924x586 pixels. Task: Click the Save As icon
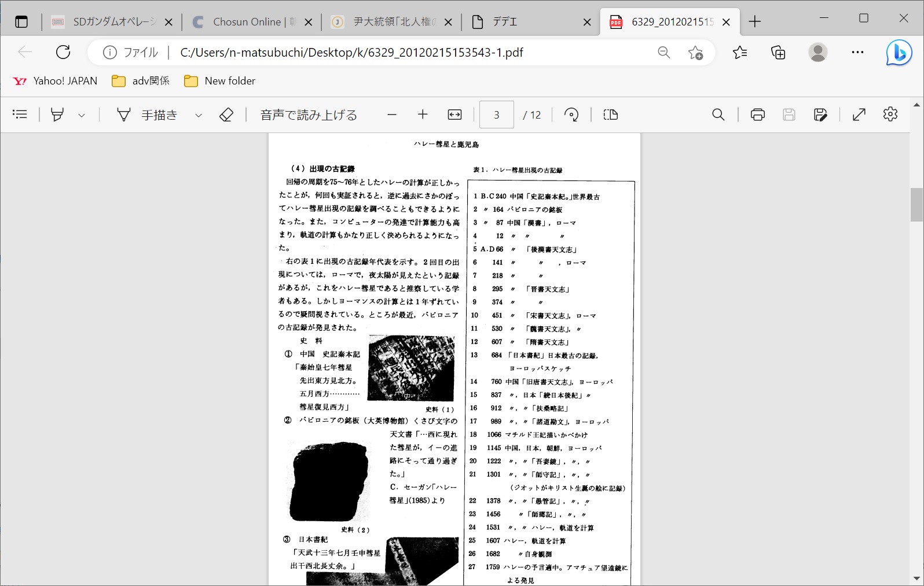click(820, 115)
